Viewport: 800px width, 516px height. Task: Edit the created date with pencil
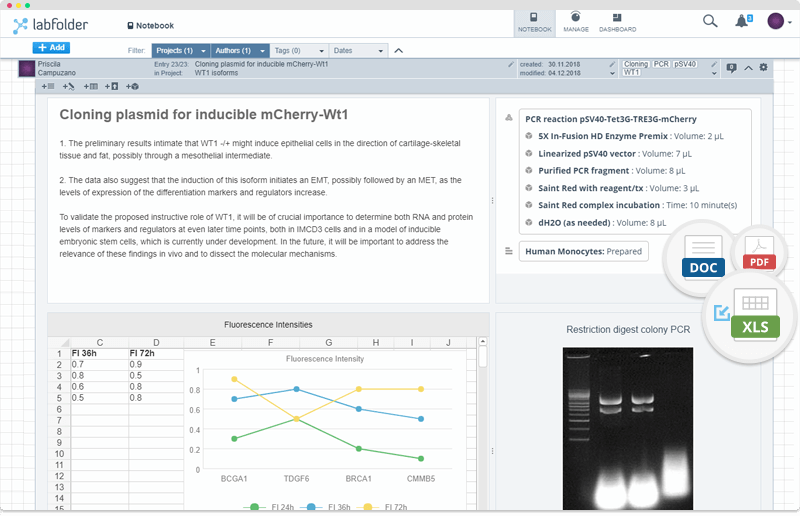coord(612,64)
